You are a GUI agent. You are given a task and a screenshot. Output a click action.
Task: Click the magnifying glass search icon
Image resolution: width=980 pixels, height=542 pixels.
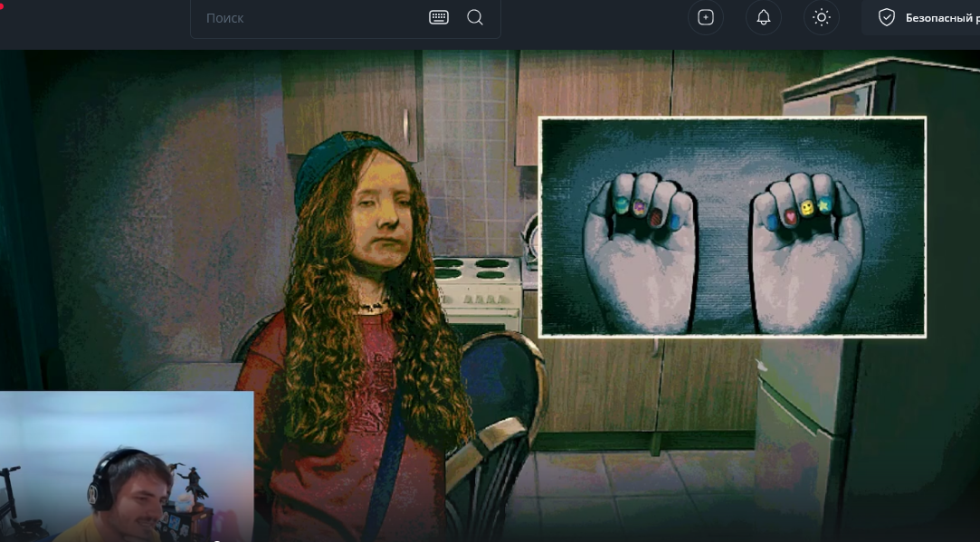[x=475, y=17]
